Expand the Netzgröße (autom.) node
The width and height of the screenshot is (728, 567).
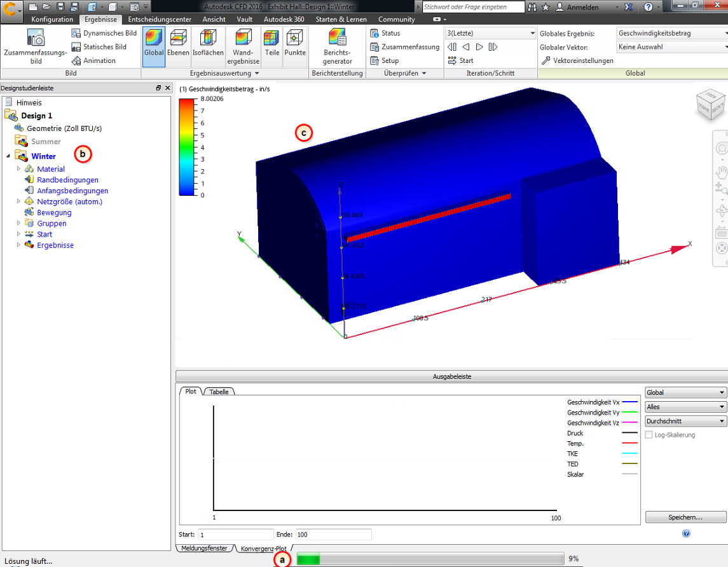click(18, 202)
